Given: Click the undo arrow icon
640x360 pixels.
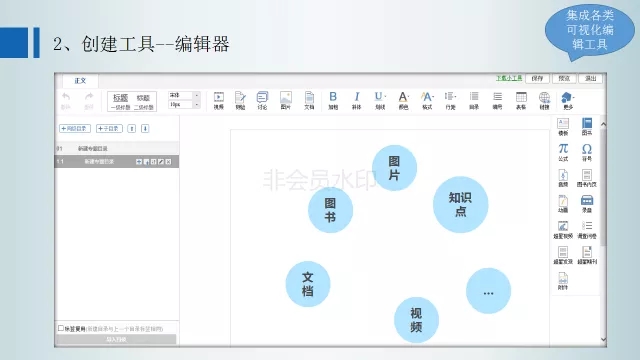Looking at the screenshot, I should [x=66, y=100].
